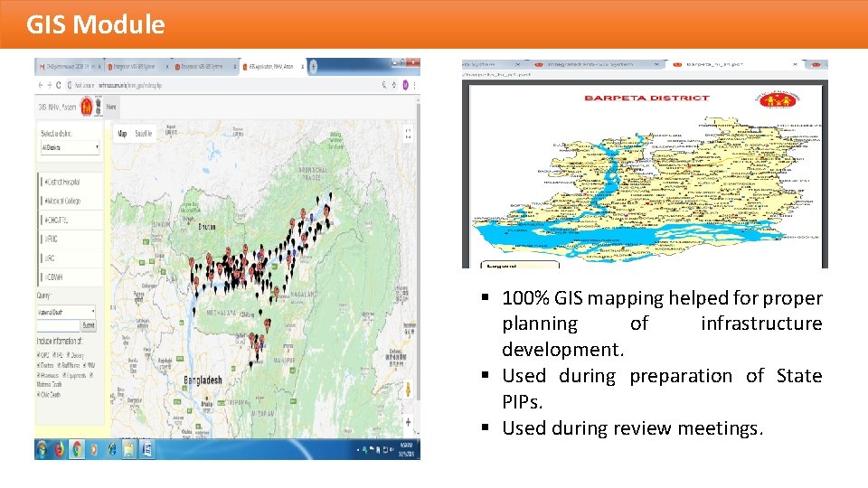This screenshot has width=868, height=488.
Task: Open the Chrome three-dot menu
Action: click(x=414, y=85)
